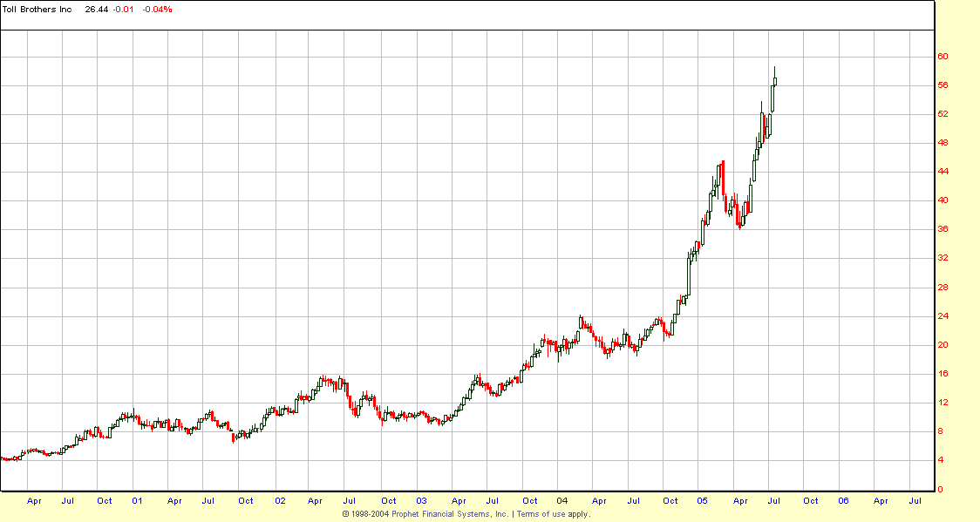Image resolution: width=980 pixels, height=522 pixels.
Task: Click the 05 year label on time axis
Action: point(703,501)
